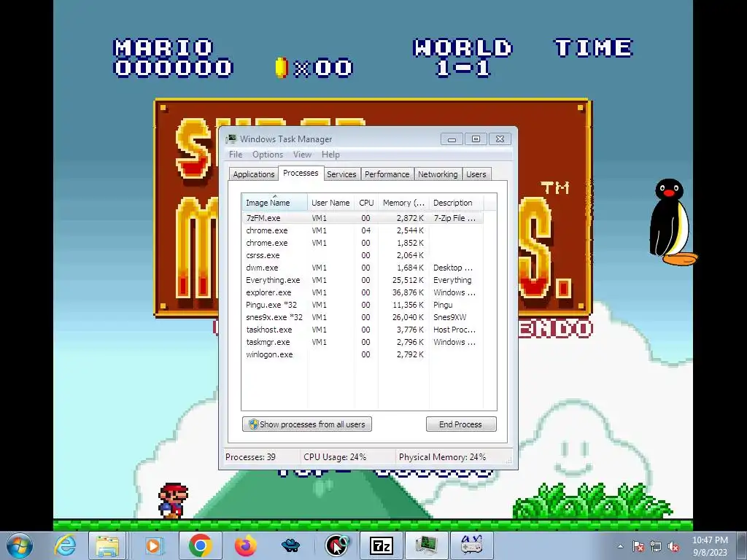Image resolution: width=747 pixels, height=560 pixels.
Task: Select the snes9x.exe *32 process
Action: pos(362,317)
